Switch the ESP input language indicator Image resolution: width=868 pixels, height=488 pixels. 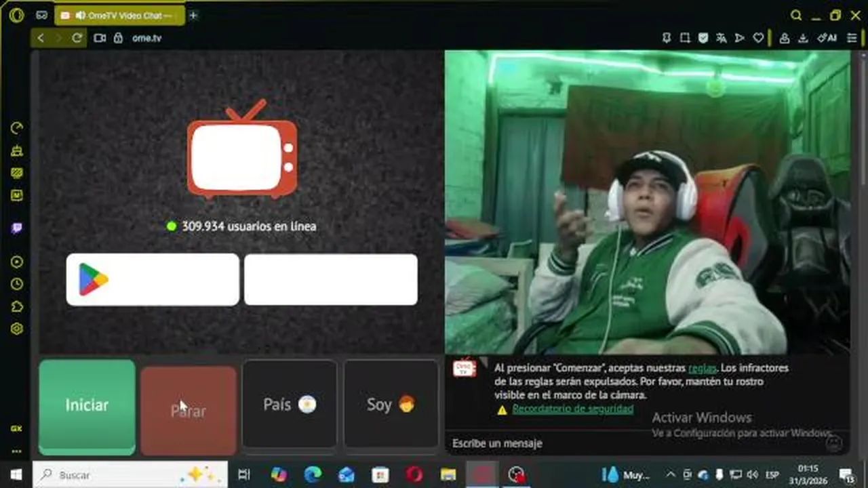(772, 474)
